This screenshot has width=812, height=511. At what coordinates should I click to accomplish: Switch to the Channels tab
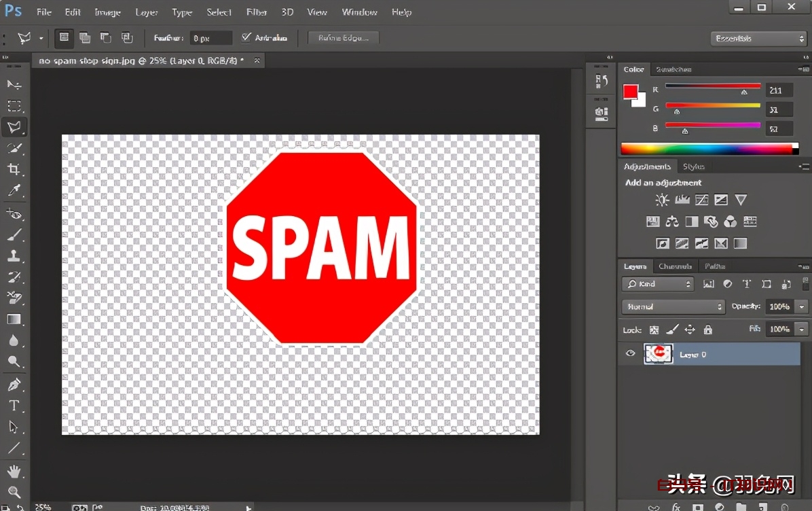click(675, 266)
